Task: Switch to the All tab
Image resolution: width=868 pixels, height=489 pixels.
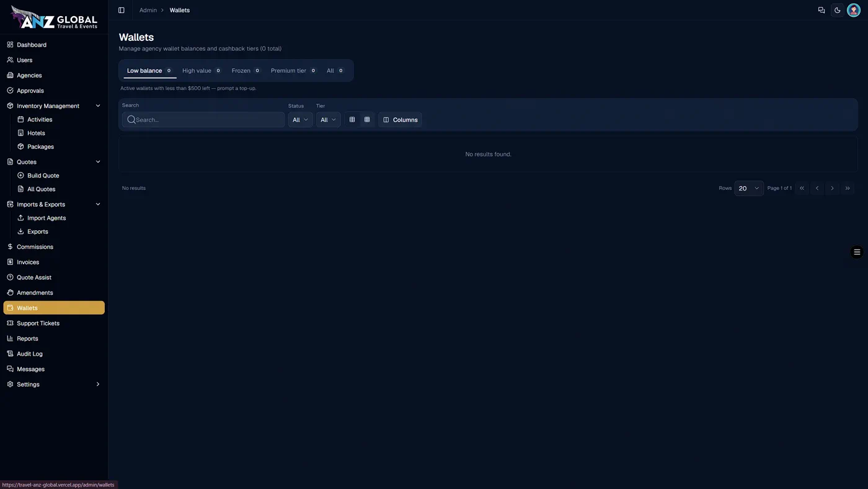Action: (x=335, y=71)
